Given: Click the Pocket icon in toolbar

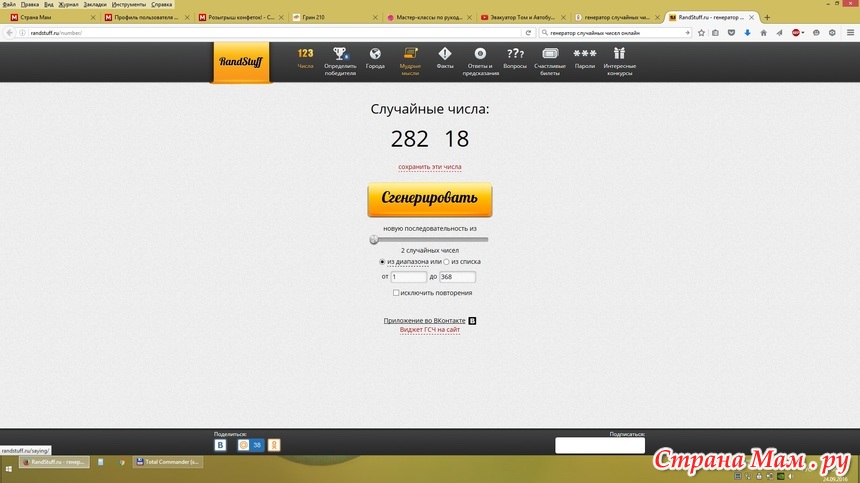Looking at the screenshot, I should tap(731, 33).
